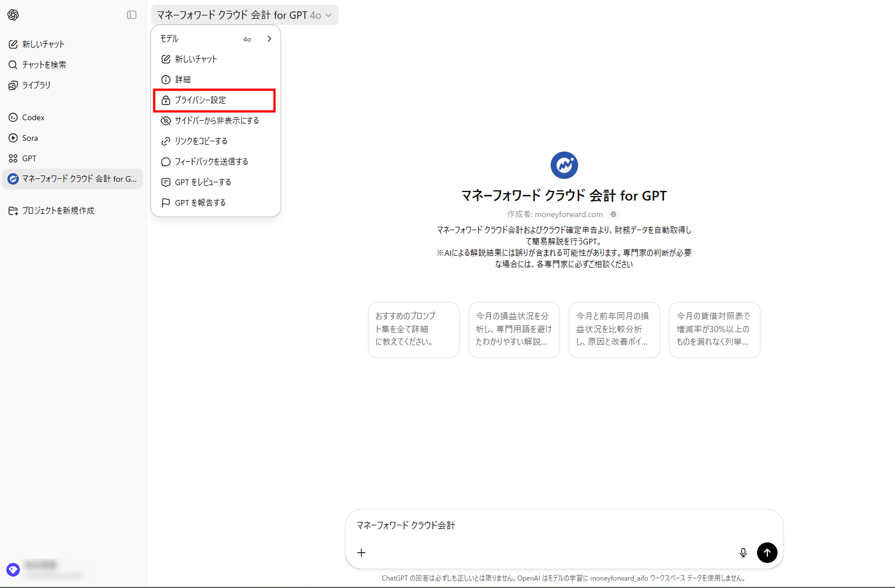Choose サイドバーから非表示にする menu item
This screenshot has width=895, height=588.
[x=215, y=121]
